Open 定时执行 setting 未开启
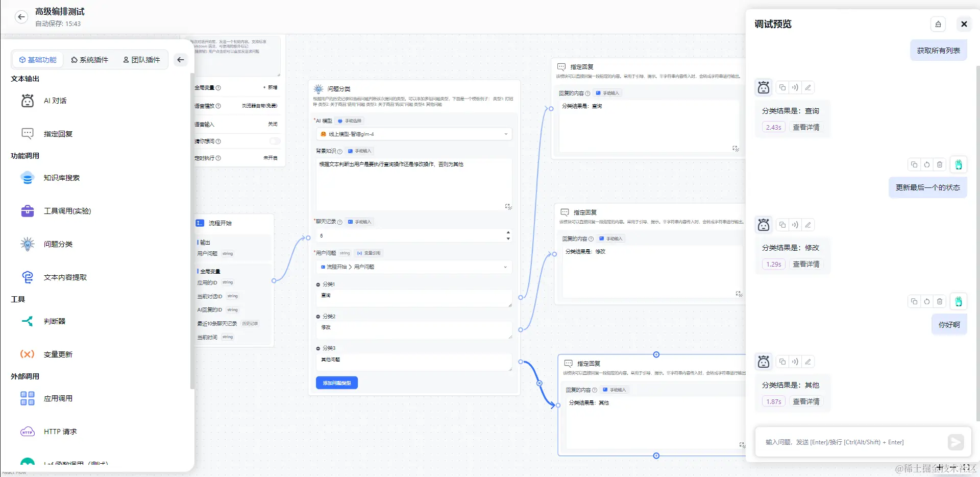Viewport: 980px width, 477px height. [x=271, y=158]
